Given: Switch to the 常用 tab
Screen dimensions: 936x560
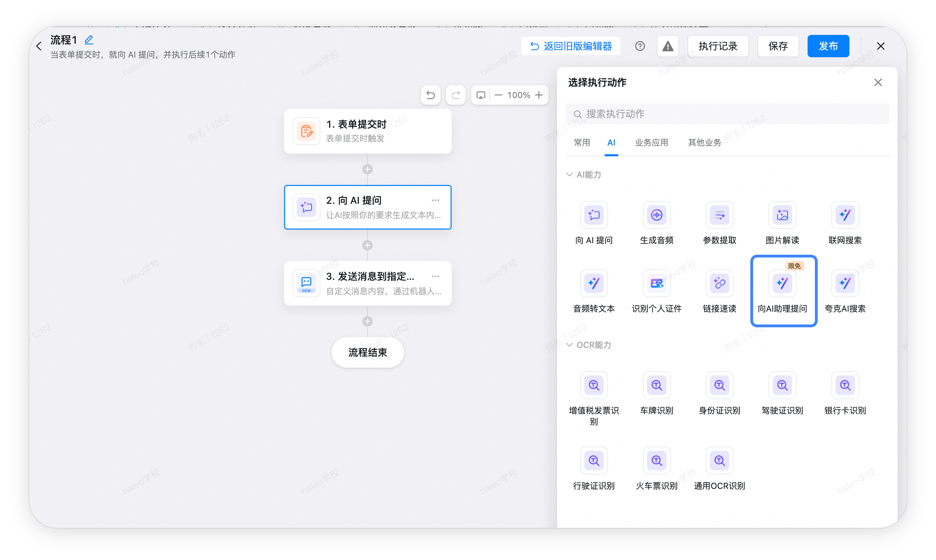Looking at the screenshot, I should 582,142.
